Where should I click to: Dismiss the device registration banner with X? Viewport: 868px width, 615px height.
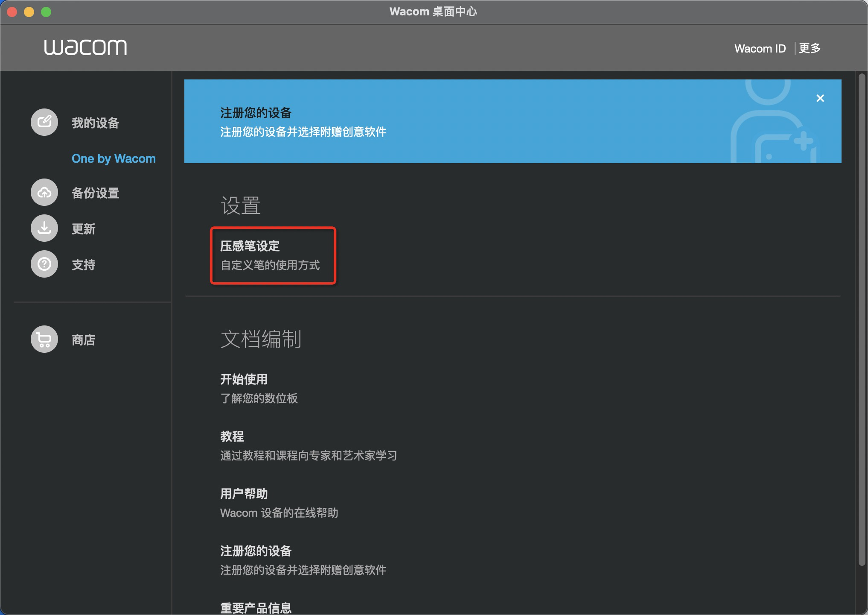coord(820,98)
